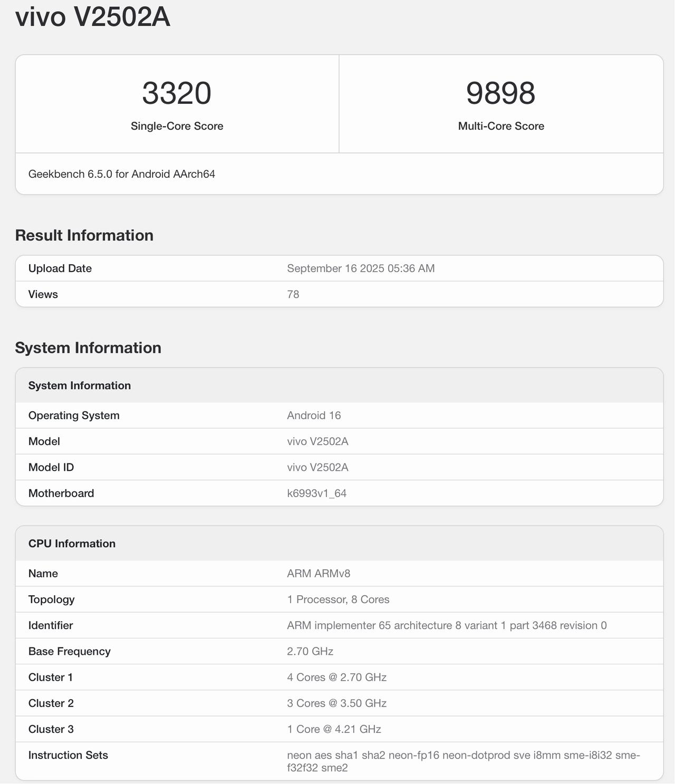
Task: Click the Motherboard row label
Action: point(61,493)
